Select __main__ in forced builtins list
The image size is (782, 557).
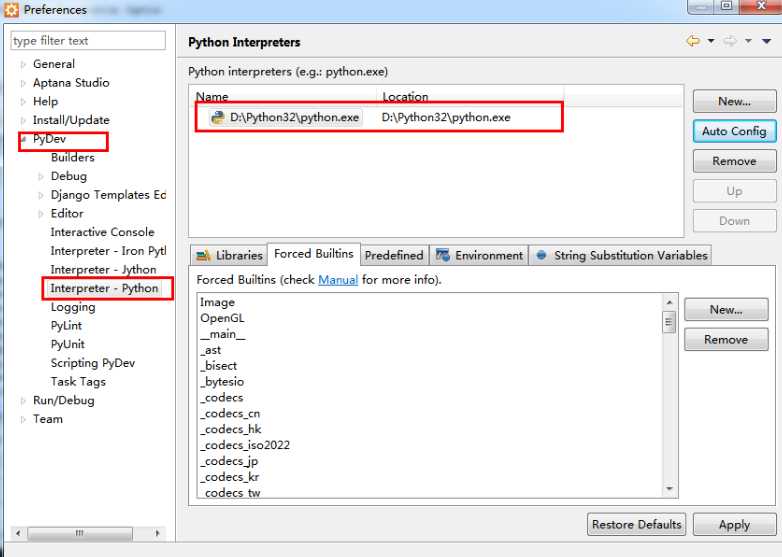coord(222,335)
